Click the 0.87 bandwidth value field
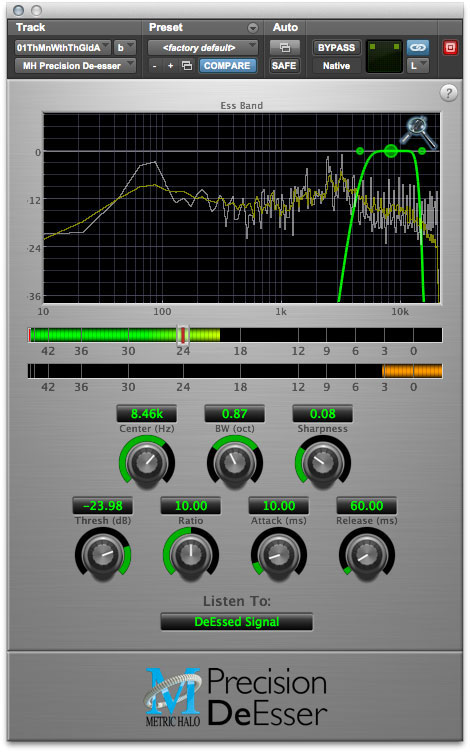This screenshot has height=752, width=470. pos(235,413)
